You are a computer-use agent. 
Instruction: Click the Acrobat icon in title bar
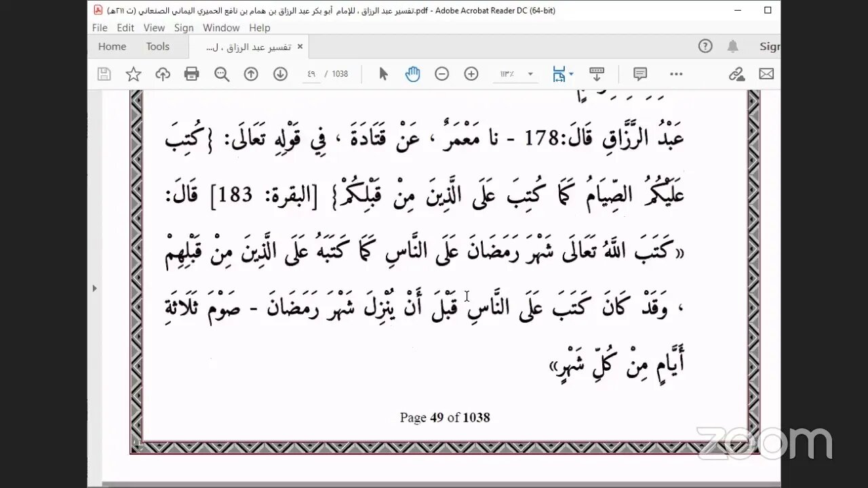pyautogui.click(x=98, y=10)
